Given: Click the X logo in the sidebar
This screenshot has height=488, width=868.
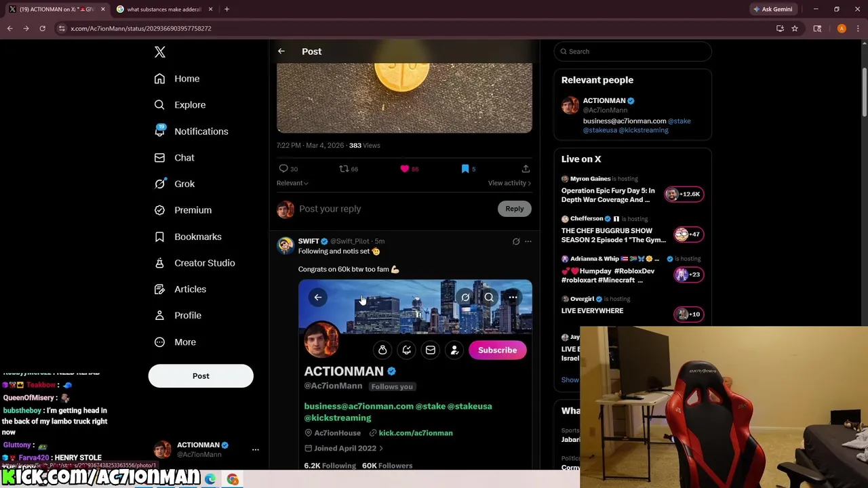Looking at the screenshot, I should (159, 52).
